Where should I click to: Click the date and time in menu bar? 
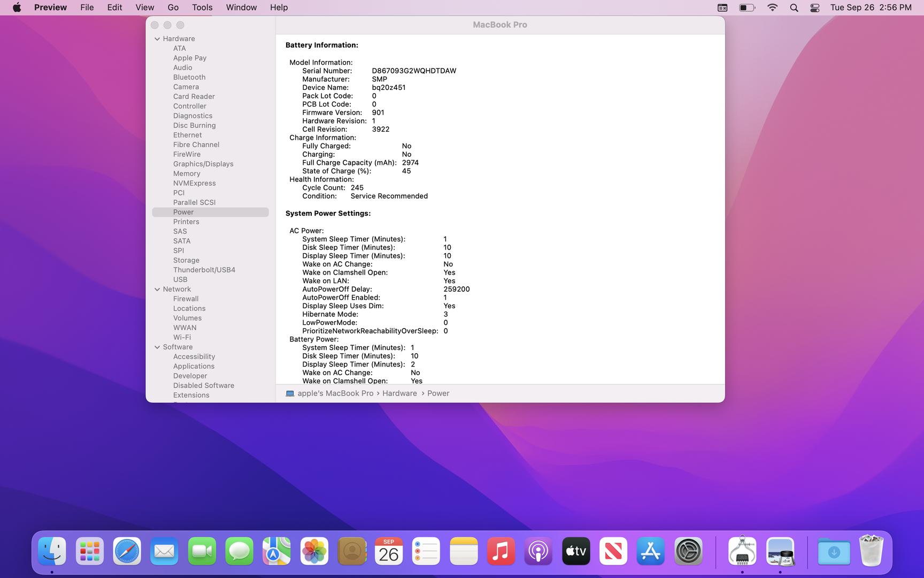871,7
